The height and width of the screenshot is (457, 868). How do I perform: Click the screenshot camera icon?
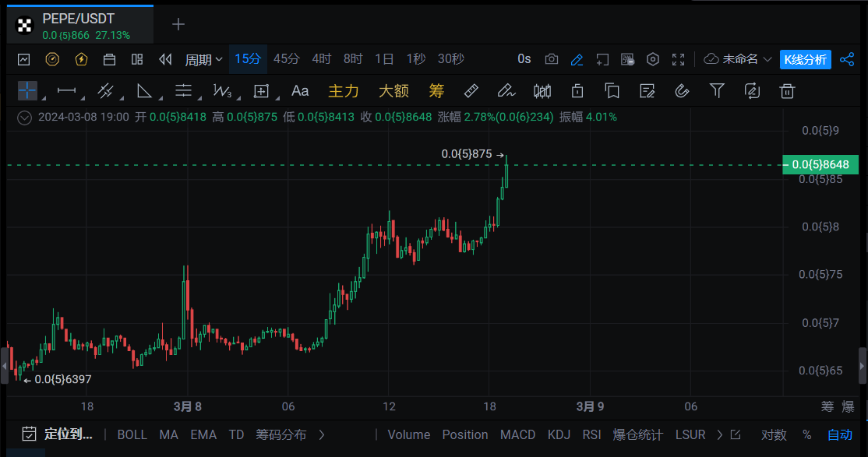tap(551, 59)
